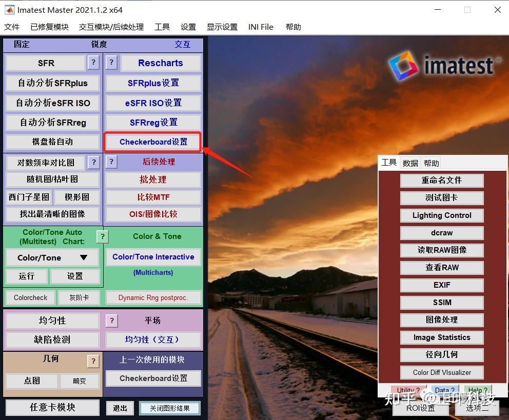Open help for the 后续处理 section
This screenshot has width=509, height=420.
click(x=111, y=162)
